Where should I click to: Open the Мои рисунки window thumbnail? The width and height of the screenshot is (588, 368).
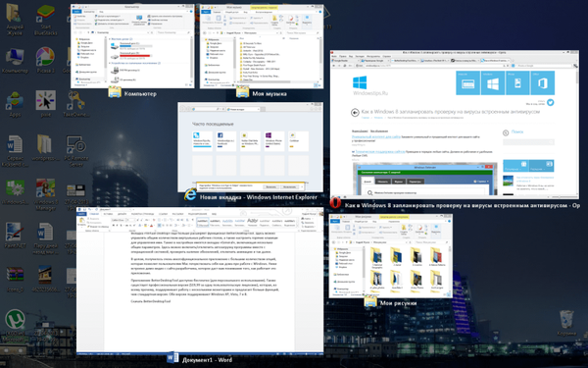point(391,256)
